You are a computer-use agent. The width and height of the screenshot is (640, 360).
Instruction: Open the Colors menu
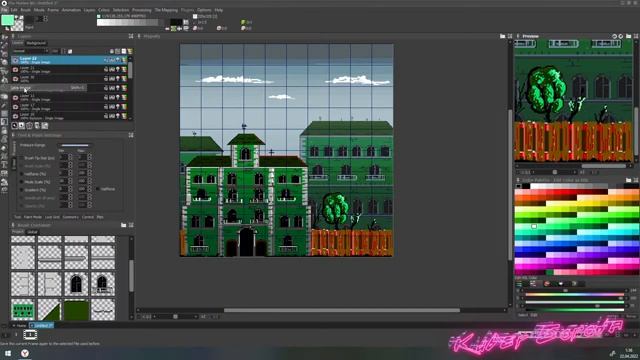pos(104,10)
